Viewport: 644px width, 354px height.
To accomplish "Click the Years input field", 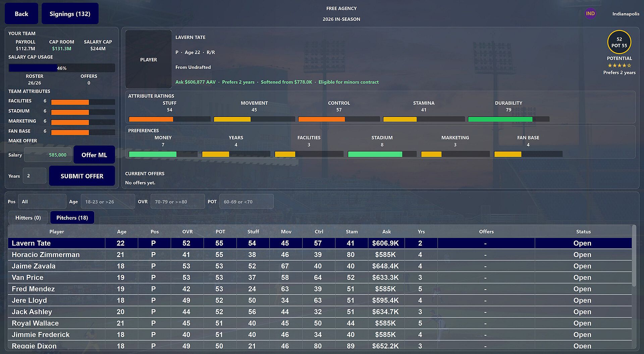I will 35,176.
